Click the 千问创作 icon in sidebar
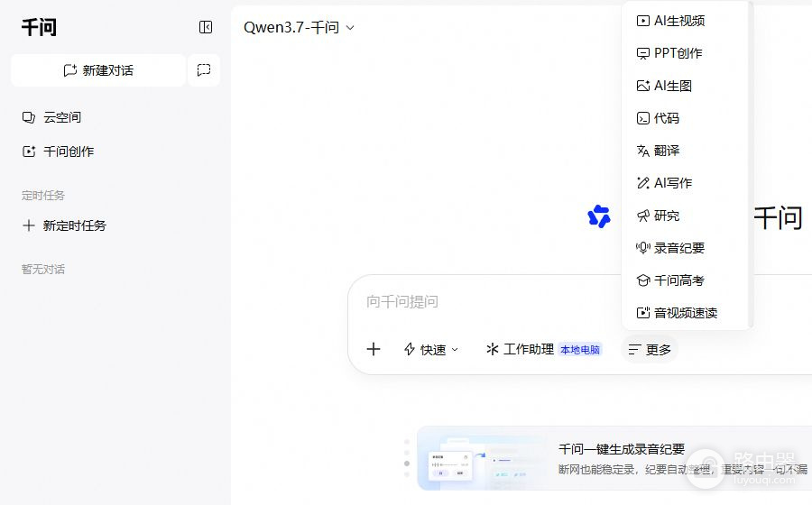Image resolution: width=812 pixels, height=505 pixels. (29, 151)
